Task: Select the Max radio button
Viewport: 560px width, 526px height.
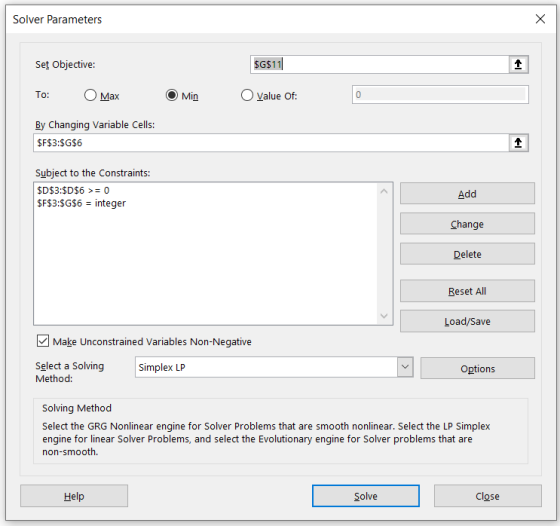Action: coord(90,95)
